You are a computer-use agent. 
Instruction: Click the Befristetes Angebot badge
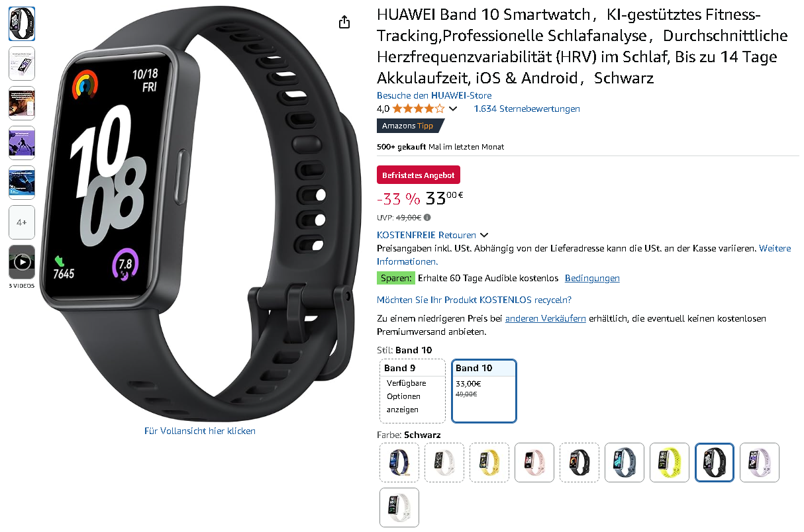tap(419, 175)
